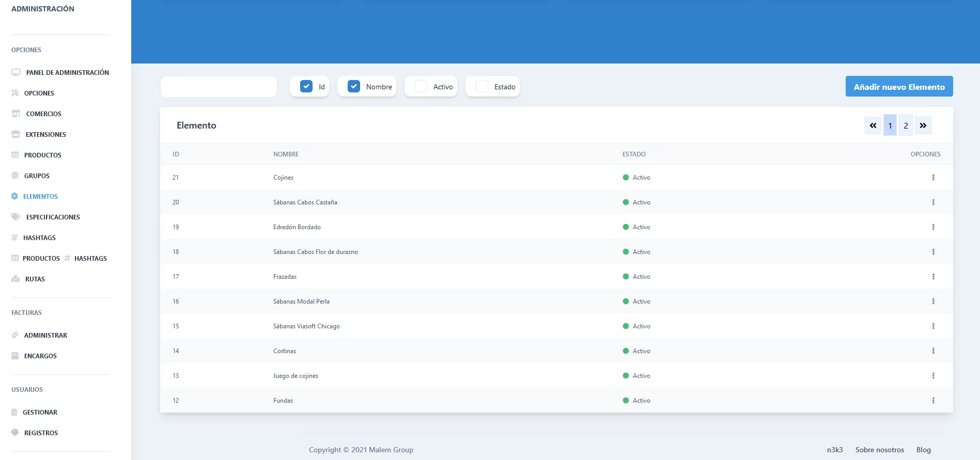Screen dimensions: 980x460
Task: Select page 1 in pagination
Action: coord(890,125)
